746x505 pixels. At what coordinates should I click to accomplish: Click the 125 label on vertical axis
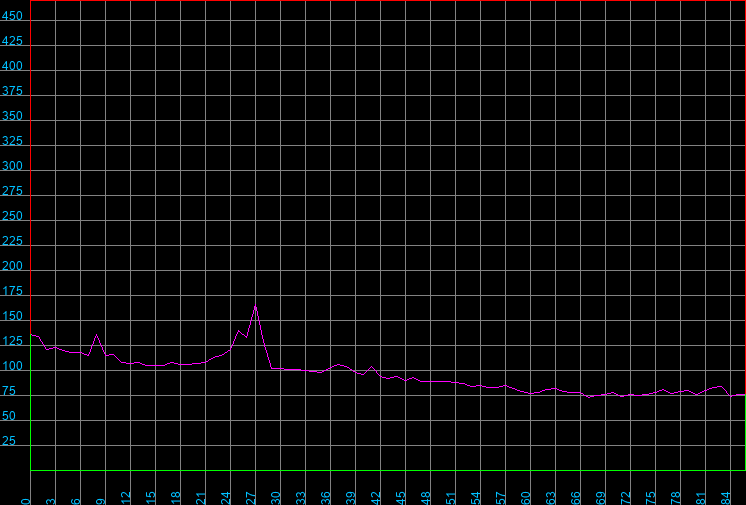click(x=12, y=341)
